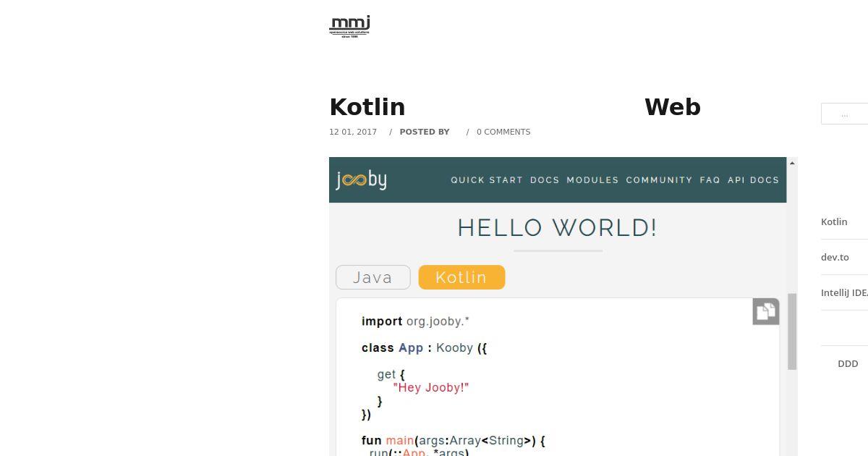Viewport: 868px width, 456px height.
Task: Click the "Hey Jooby!" string in code
Action: pyautogui.click(x=431, y=387)
